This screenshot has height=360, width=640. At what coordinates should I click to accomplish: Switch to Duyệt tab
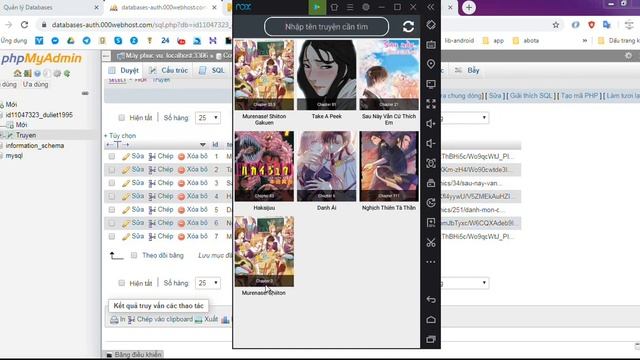[x=124, y=70]
